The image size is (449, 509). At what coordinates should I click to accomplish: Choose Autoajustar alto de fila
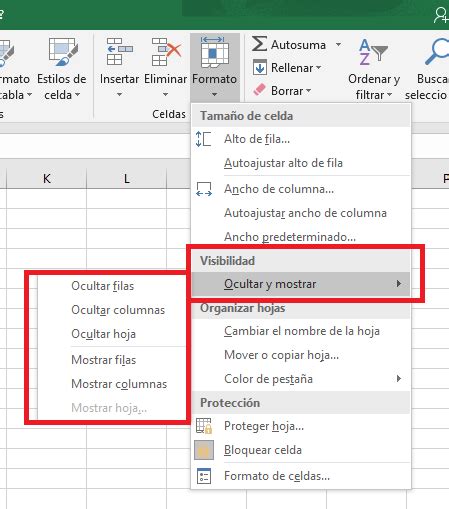click(301, 163)
